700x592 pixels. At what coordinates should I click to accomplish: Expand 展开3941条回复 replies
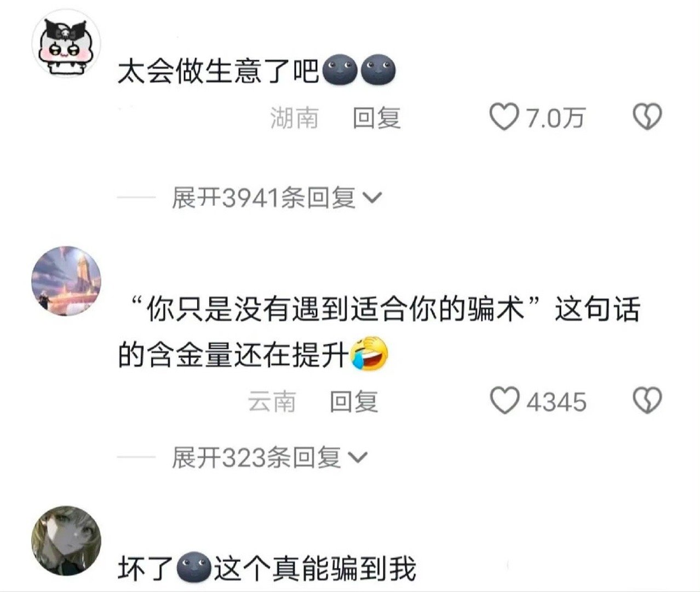276,198
